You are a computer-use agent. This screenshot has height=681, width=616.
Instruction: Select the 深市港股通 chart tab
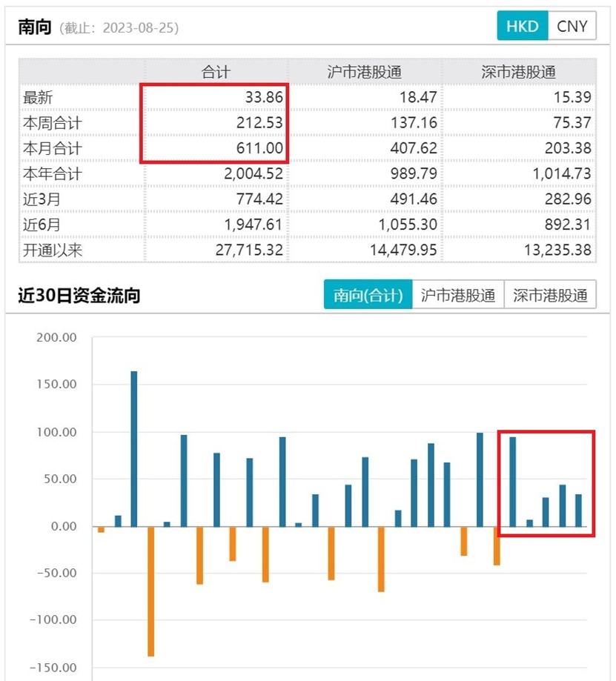point(550,295)
